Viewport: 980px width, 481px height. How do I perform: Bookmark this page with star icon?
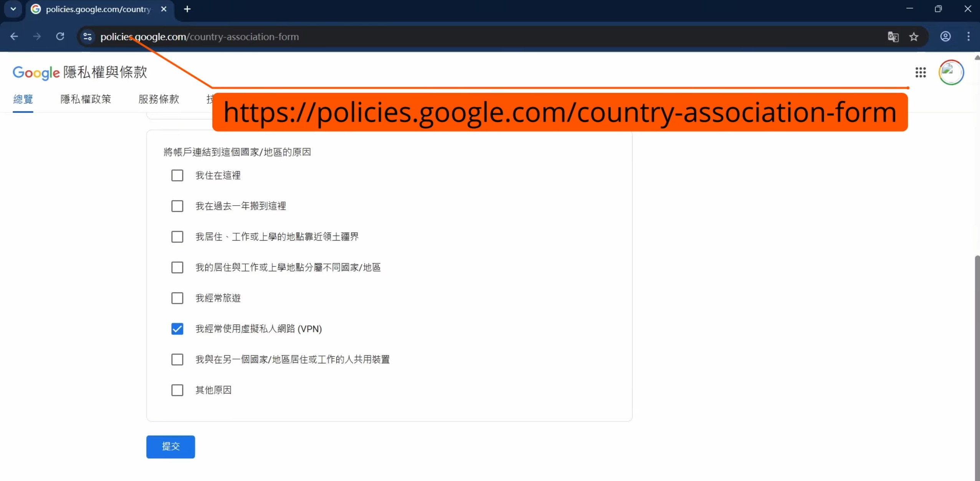pyautogui.click(x=914, y=37)
